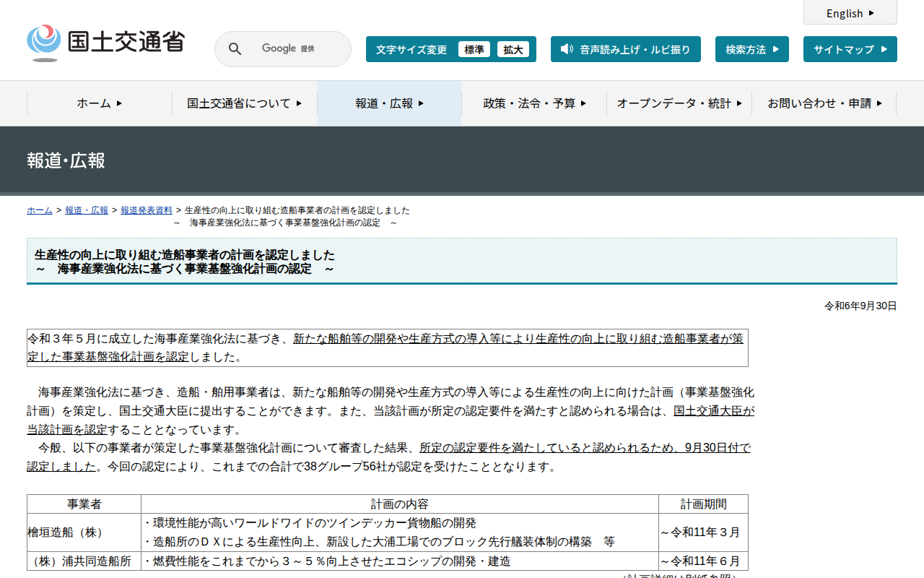
Task: Click the magnifying glass search icon
Action: tap(235, 49)
